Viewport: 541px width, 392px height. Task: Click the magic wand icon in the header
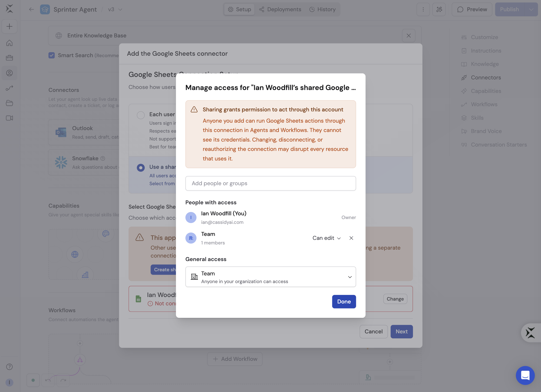click(x=439, y=9)
